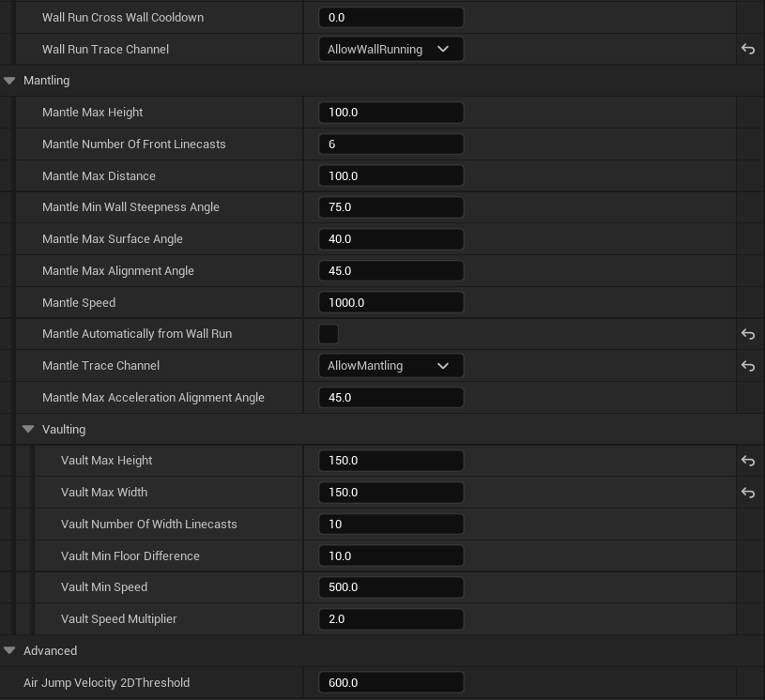Enable Mantle Automatically from Wall Run checkbox
Image resolution: width=765 pixels, height=700 pixels.
tap(329, 334)
